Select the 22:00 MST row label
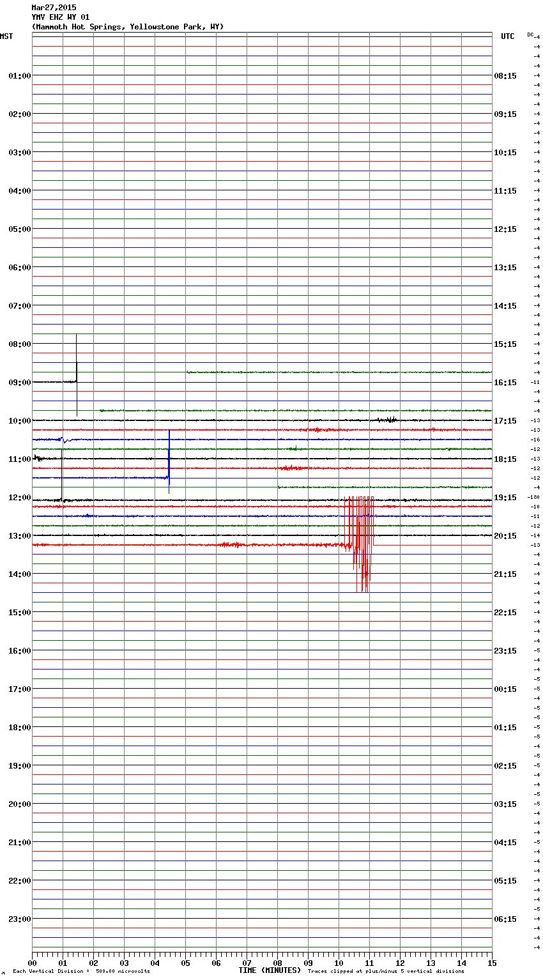543x980 pixels. (x=20, y=881)
